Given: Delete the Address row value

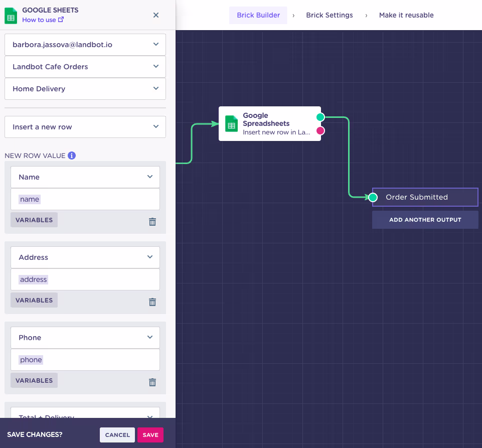Looking at the screenshot, I should point(152,302).
